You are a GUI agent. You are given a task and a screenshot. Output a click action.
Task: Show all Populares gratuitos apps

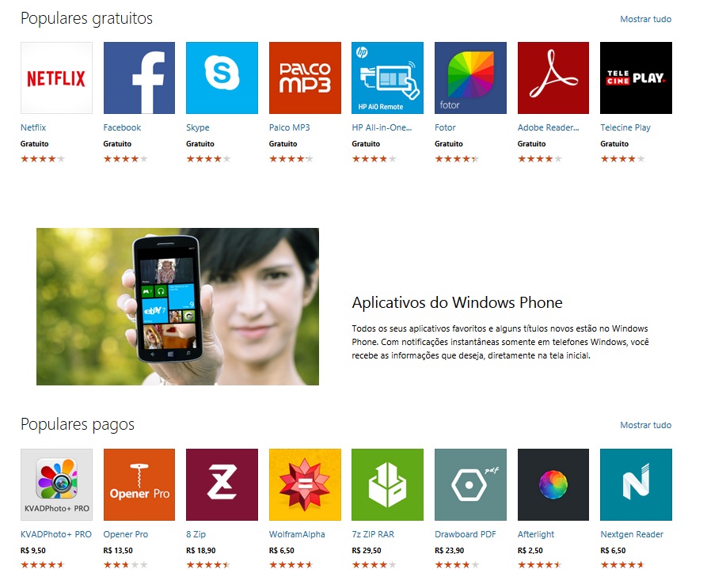coord(646,19)
